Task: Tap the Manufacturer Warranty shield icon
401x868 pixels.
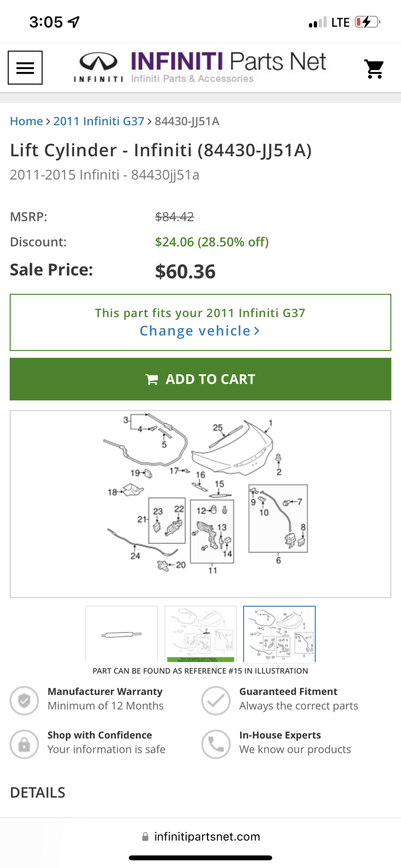Action: tap(24, 701)
